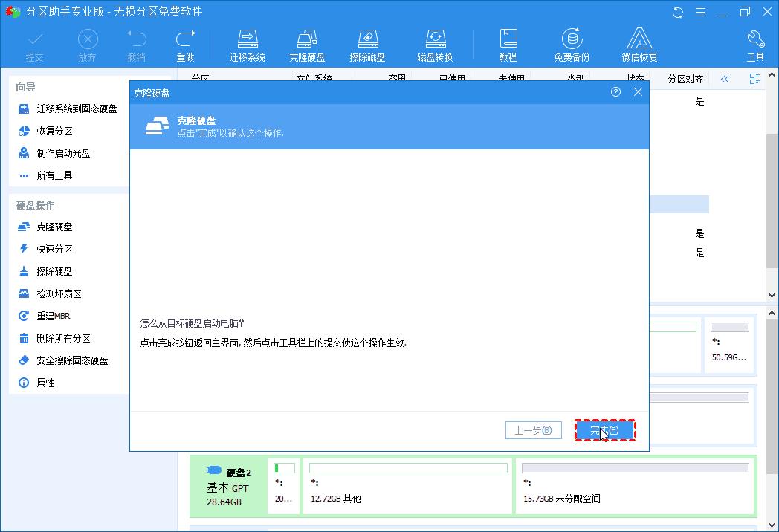The image size is (779, 532).
Task: Select 快速分区 in the sidebar
Action: 56,249
